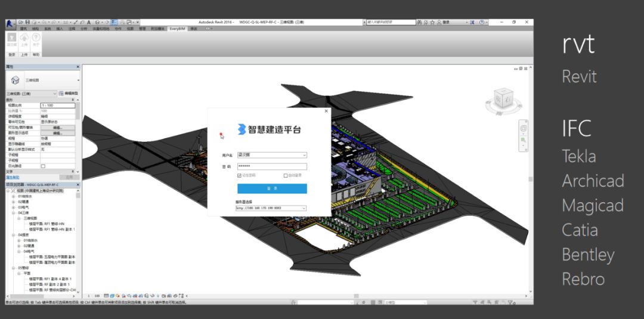Screen dimensions: 644x319
Task: Click the Help question icon in title bar
Action: (x=482, y=22)
